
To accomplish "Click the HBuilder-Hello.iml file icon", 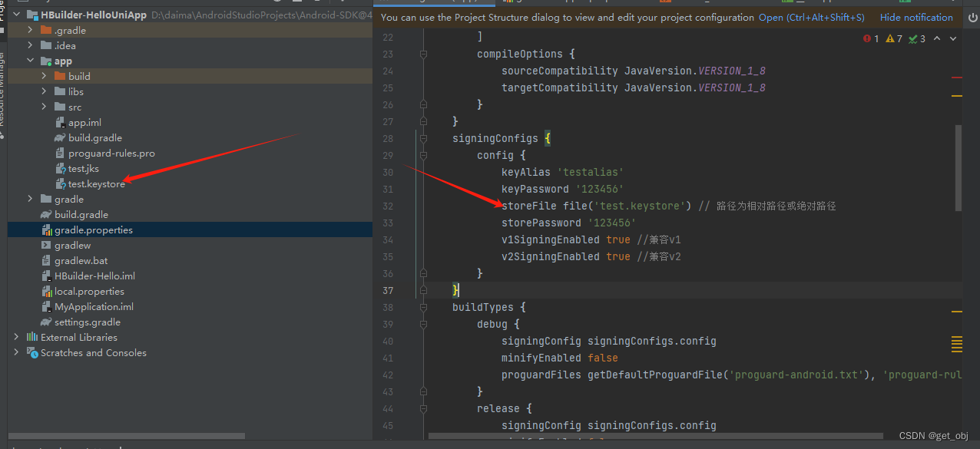I will point(48,276).
